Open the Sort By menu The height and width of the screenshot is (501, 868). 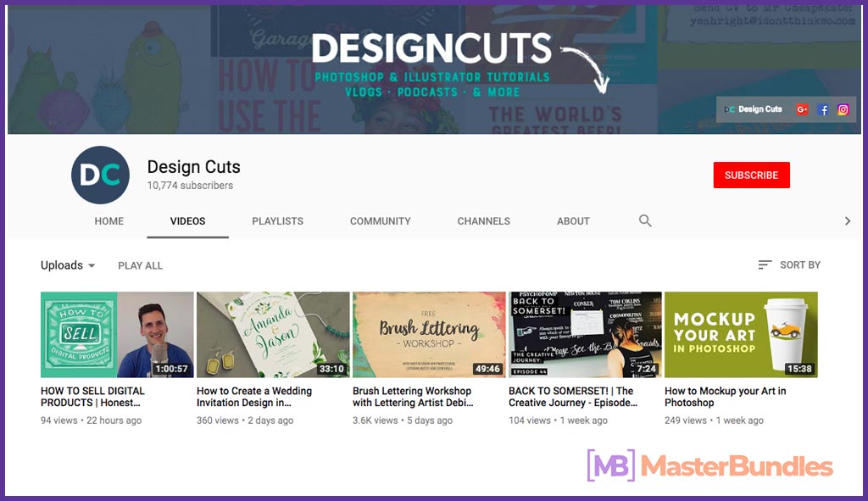[789, 265]
